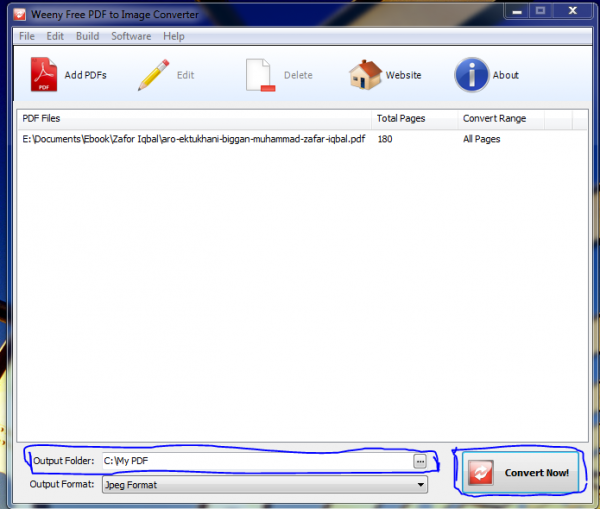
Task: Click the 180 total pages cell
Action: [x=385, y=139]
